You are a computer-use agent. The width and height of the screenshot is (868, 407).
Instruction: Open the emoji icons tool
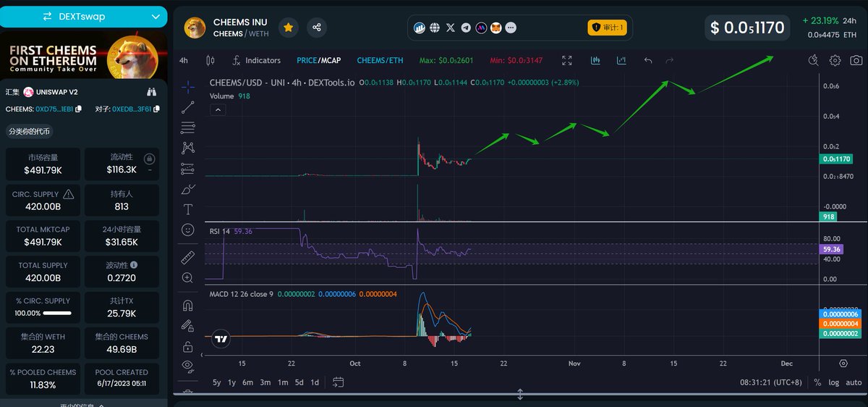tap(187, 230)
